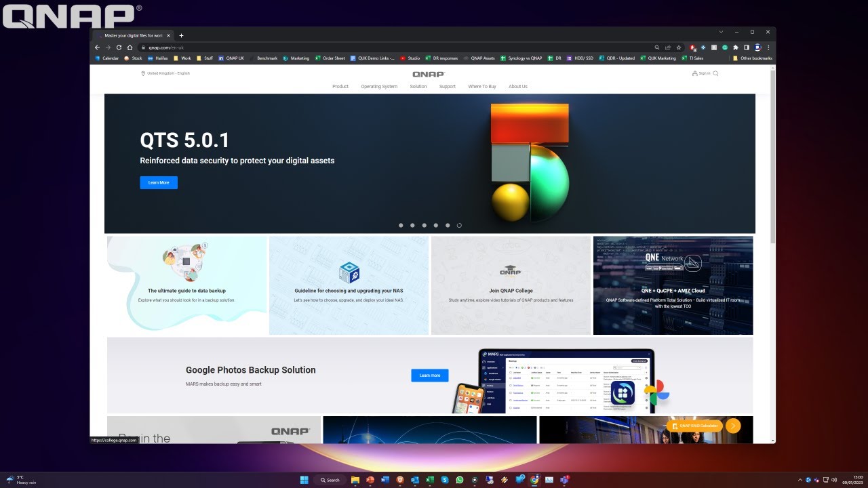Go back with the browser back arrow
868x488 pixels.
98,47
